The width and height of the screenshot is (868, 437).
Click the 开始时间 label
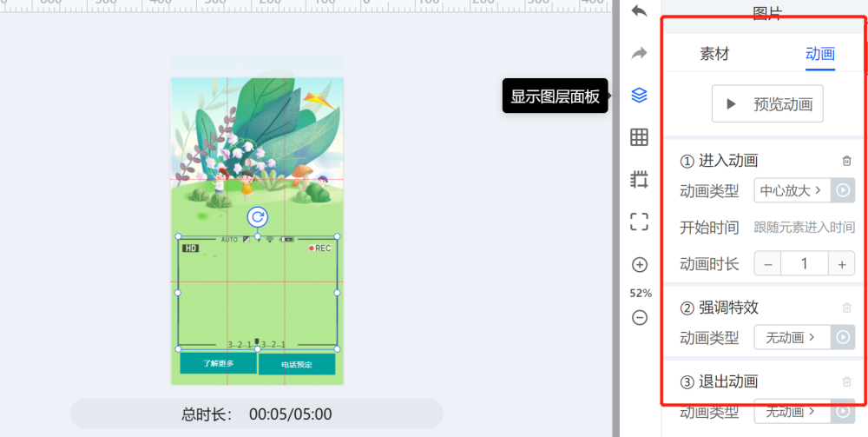tap(709, 227)
